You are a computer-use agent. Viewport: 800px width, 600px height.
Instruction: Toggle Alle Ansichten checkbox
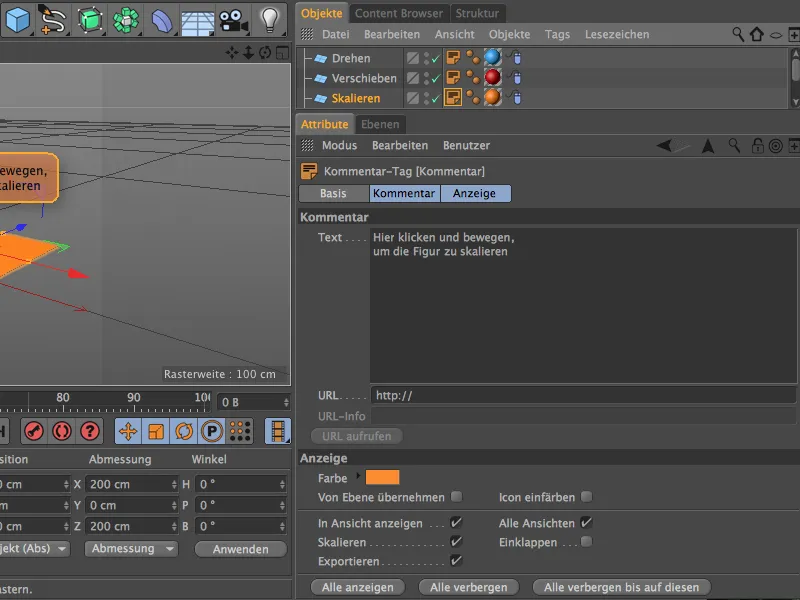[586, 522]
